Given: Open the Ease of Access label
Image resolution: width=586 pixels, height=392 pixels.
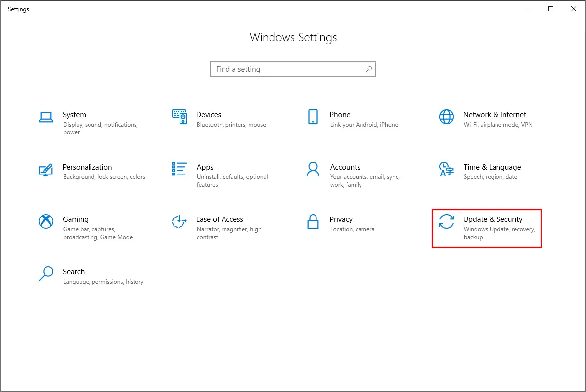Looking at the screenshot, I should [x=220, y=219].
